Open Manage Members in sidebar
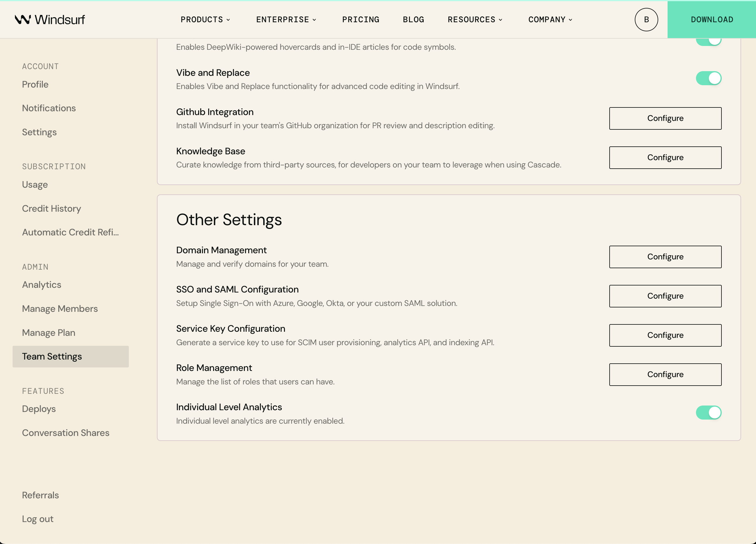The image size is (756, 544). click(60, 309)
